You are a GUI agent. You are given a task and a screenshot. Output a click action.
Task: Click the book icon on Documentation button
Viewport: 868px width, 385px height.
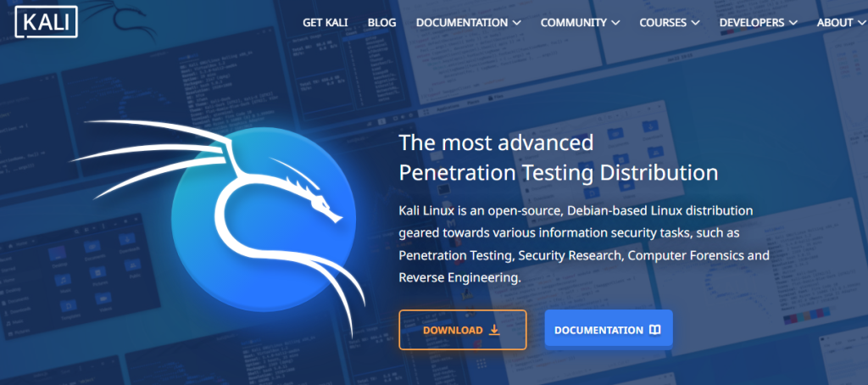click(655, 330)
